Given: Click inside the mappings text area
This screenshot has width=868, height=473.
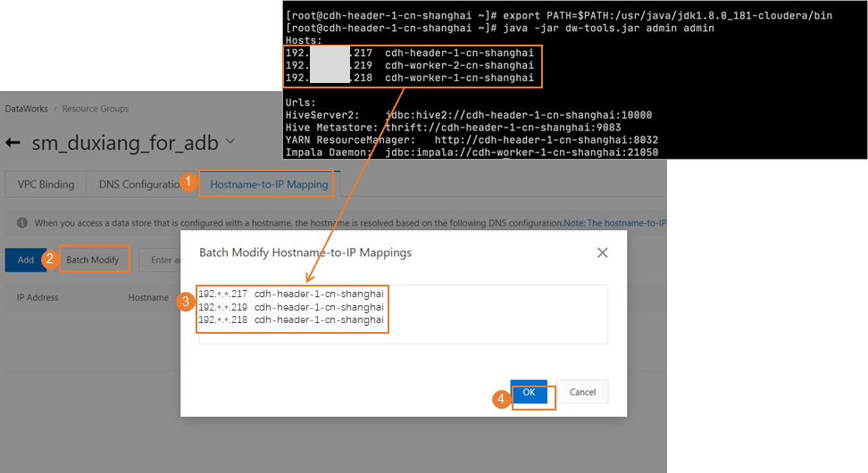Looking at the screenshot, I should pos(403,314).
